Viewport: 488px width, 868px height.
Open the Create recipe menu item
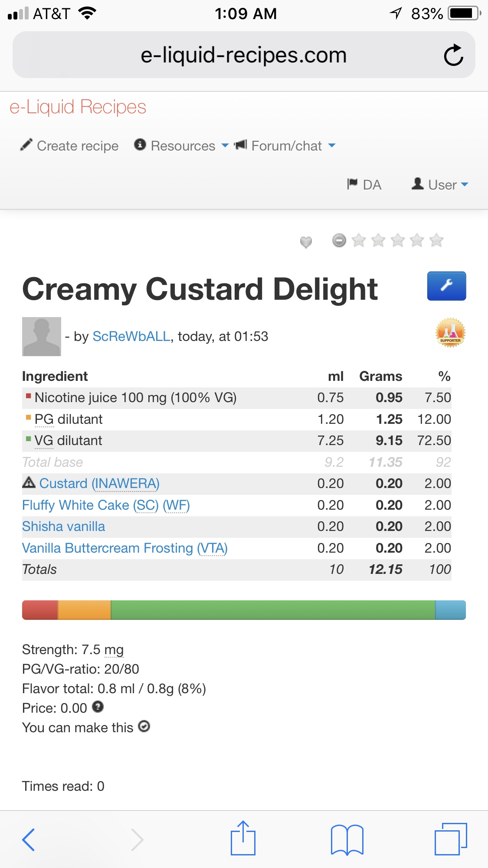tap(69, 146)
